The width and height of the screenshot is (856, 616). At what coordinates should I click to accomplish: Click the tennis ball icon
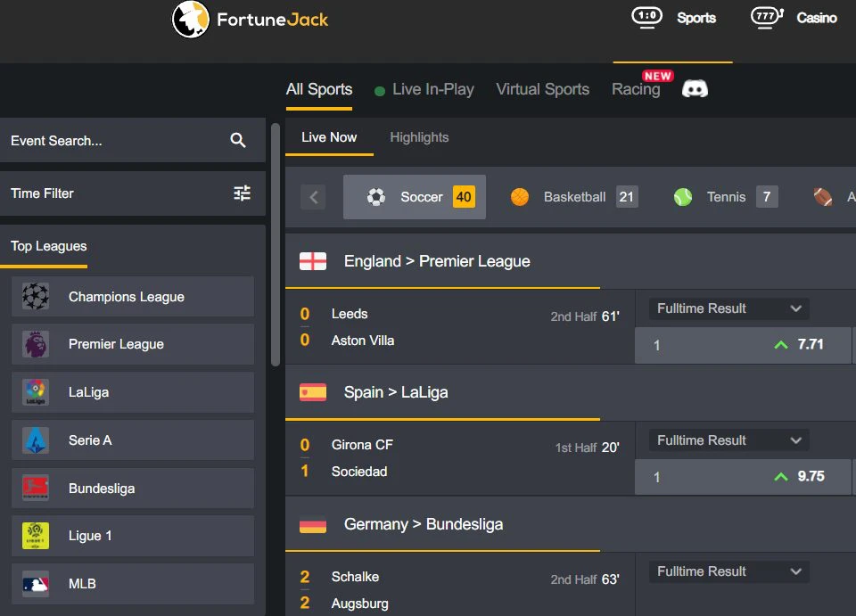pos(682,197)
